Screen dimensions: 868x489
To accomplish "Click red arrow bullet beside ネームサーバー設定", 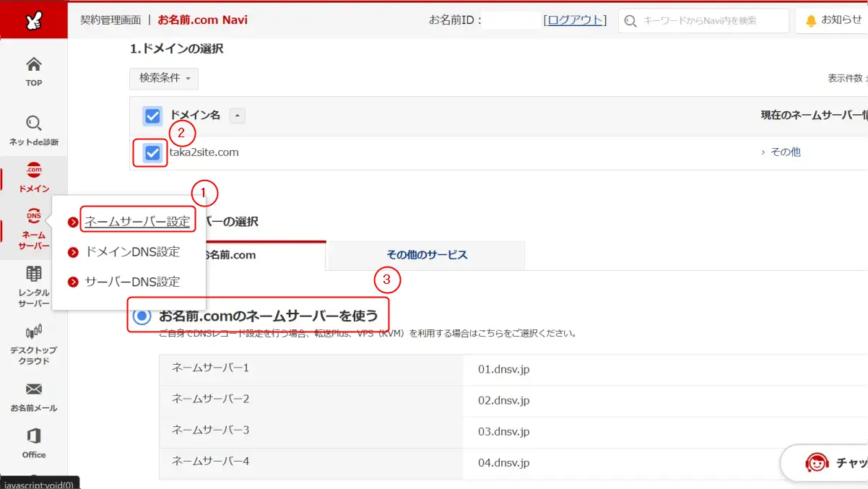I will (73, 222).
